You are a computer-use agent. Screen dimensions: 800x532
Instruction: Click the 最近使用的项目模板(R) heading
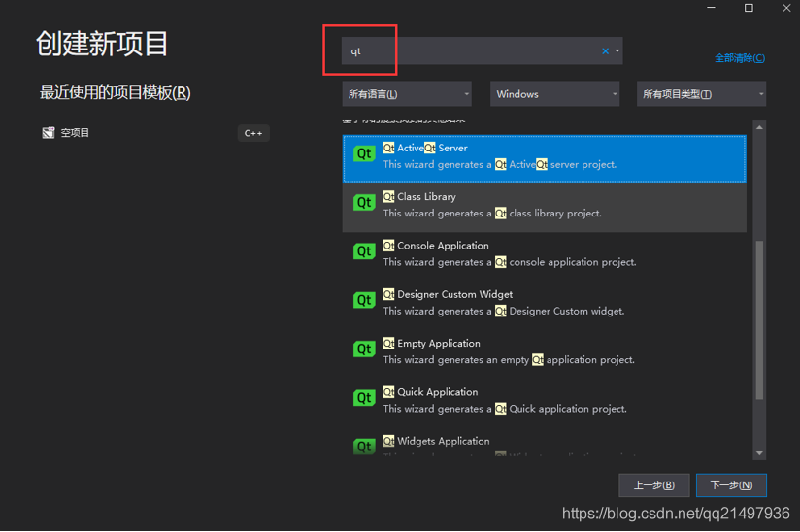pos(116,93)
